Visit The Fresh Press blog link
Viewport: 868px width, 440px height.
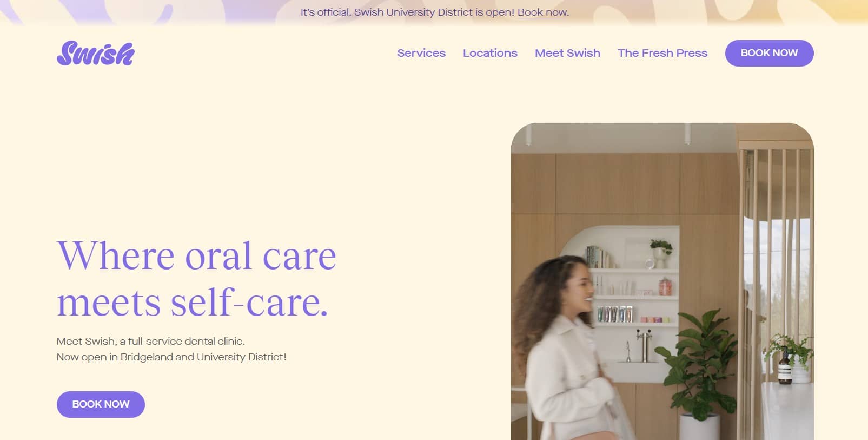662,53
